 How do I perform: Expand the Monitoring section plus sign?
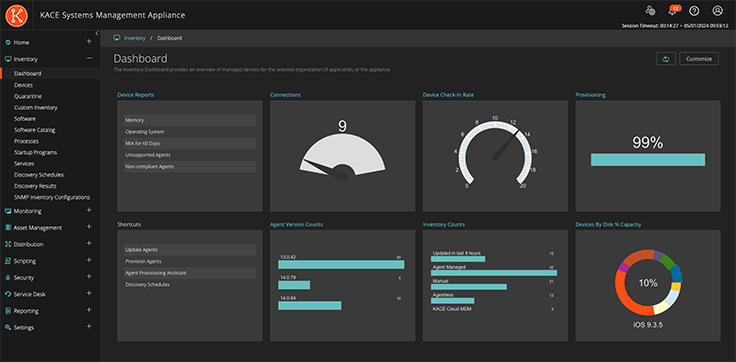pos(89,210)
